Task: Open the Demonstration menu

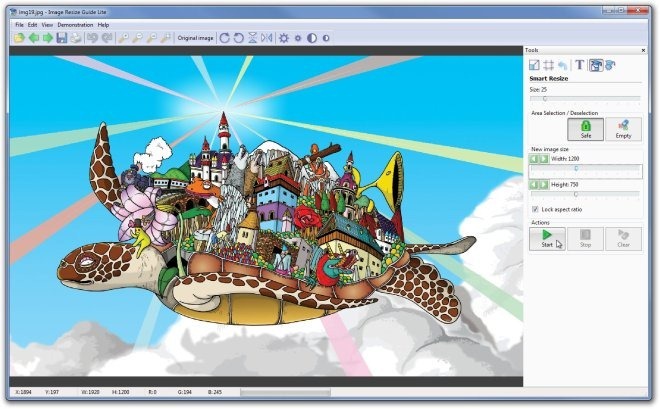Action: [x=75, y=25]
